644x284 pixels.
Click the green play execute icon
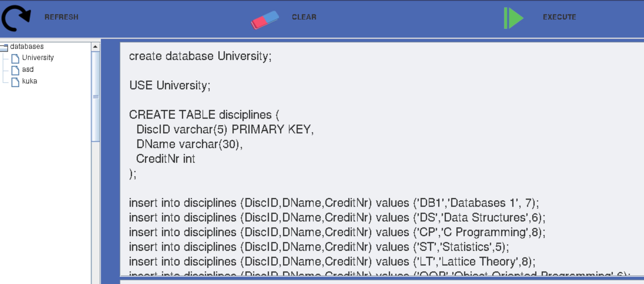tap(513, 18)
